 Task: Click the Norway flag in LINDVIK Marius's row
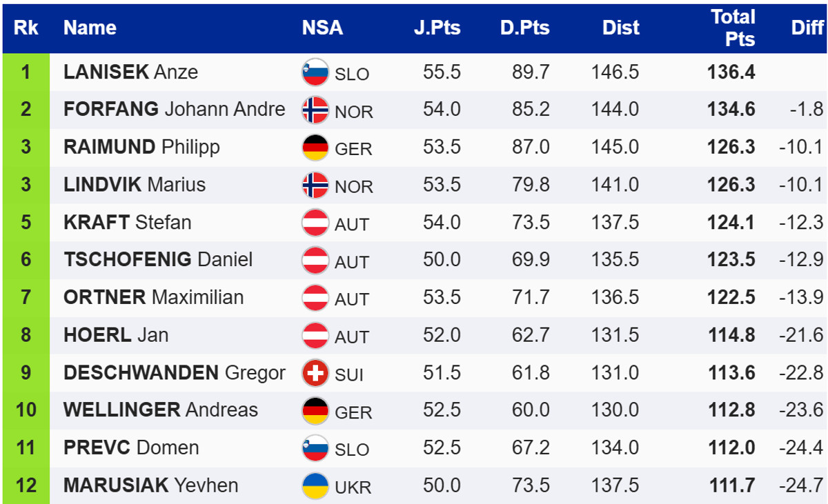tap(315, 185)
